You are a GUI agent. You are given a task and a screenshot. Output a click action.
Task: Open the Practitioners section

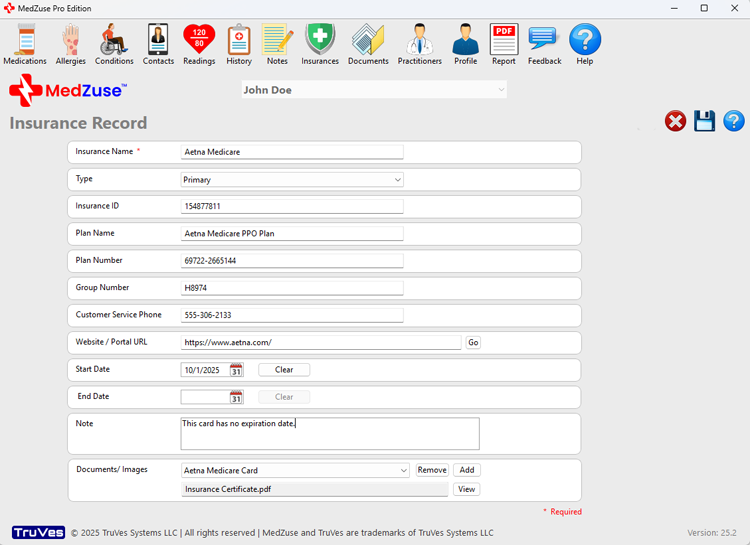click(x=419, y=44)
